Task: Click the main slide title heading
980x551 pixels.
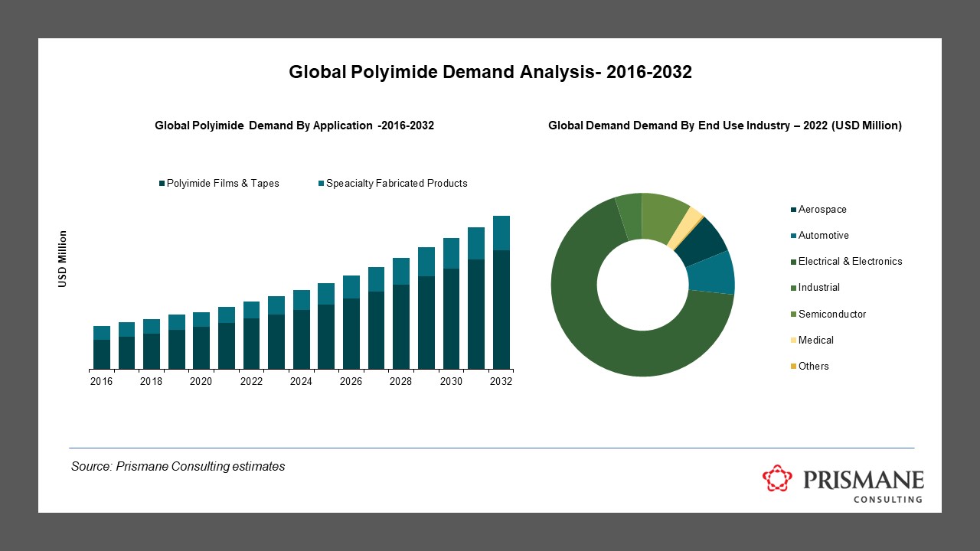Action: pyautogui.click(x=490, y=72)
